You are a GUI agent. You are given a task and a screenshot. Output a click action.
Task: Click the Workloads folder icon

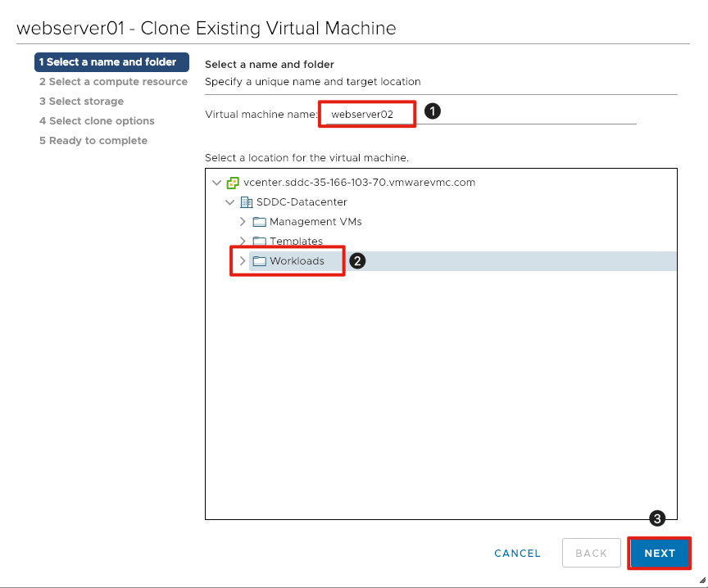258,260
